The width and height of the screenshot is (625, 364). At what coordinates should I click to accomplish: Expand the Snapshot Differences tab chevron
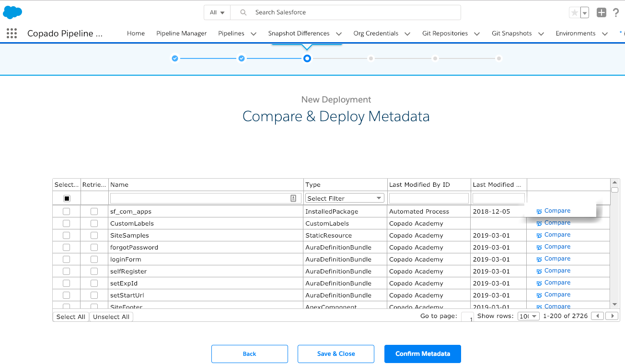(339, 34)
